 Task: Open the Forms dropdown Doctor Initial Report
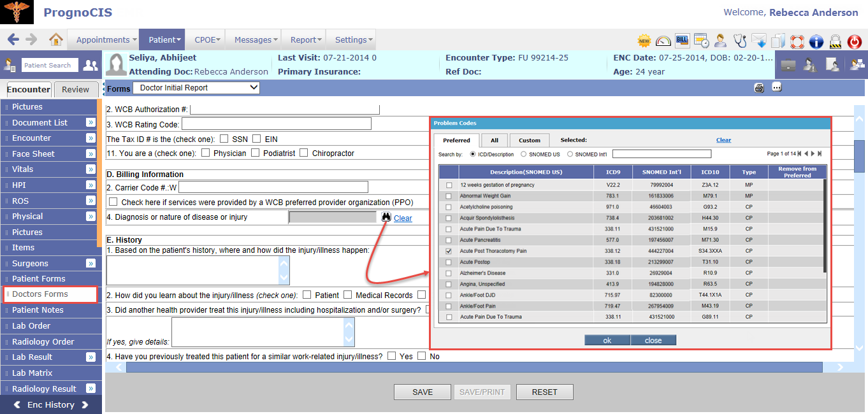tap(196, 88)
